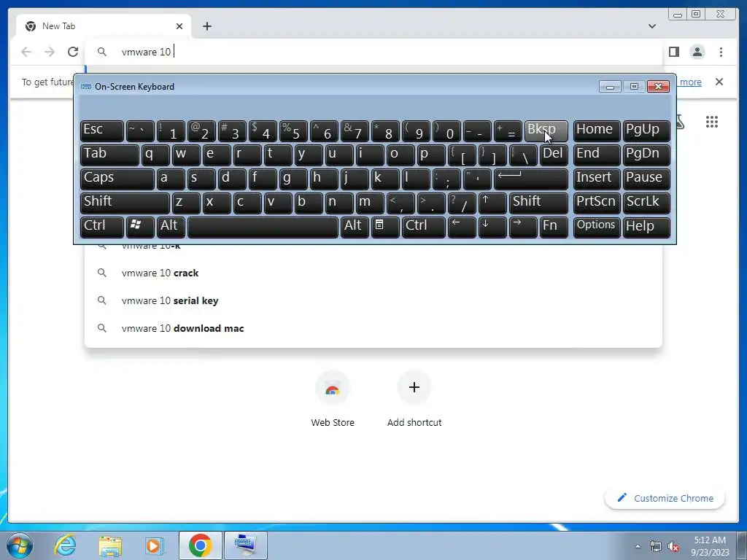The width and height of the screenshot is (747, 560).
Task: Click the context menu key icon
Action: pos(385,227)
